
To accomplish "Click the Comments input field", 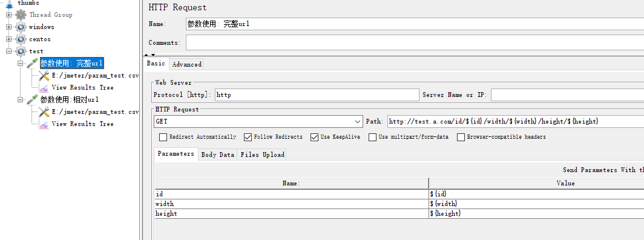I will [415, 43].
